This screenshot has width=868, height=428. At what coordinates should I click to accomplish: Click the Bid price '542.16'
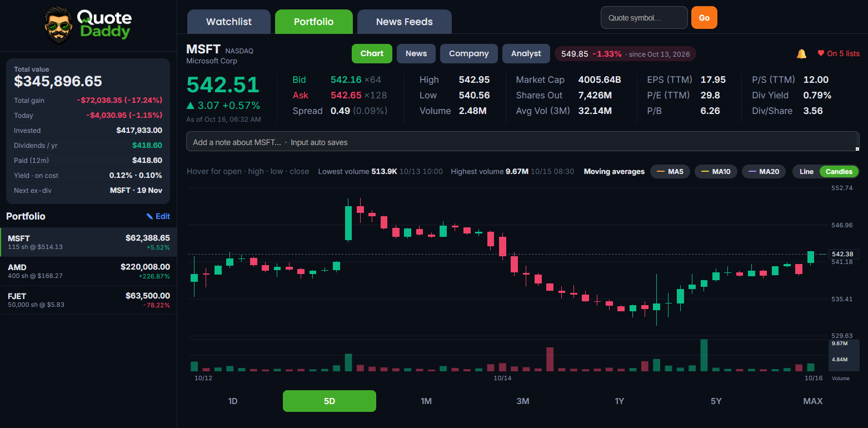coord(346,79)
